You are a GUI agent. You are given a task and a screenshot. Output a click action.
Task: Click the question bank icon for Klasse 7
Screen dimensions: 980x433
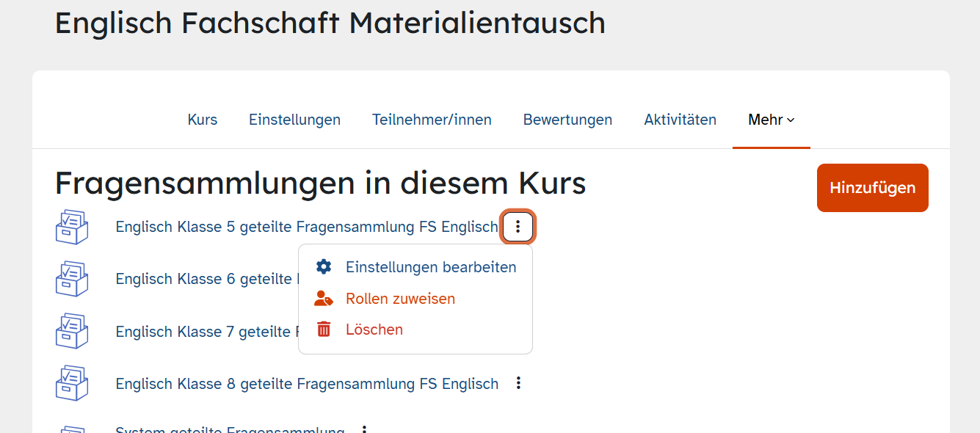72,331
